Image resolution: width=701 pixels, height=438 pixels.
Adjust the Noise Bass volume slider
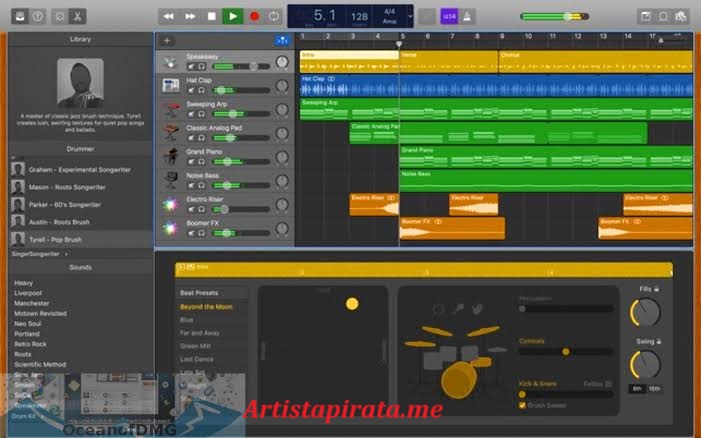click(x=241, y=185)
